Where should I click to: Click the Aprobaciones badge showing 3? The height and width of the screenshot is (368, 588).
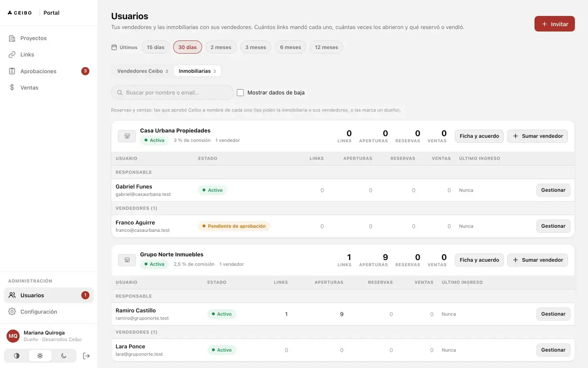coord(85,71)
